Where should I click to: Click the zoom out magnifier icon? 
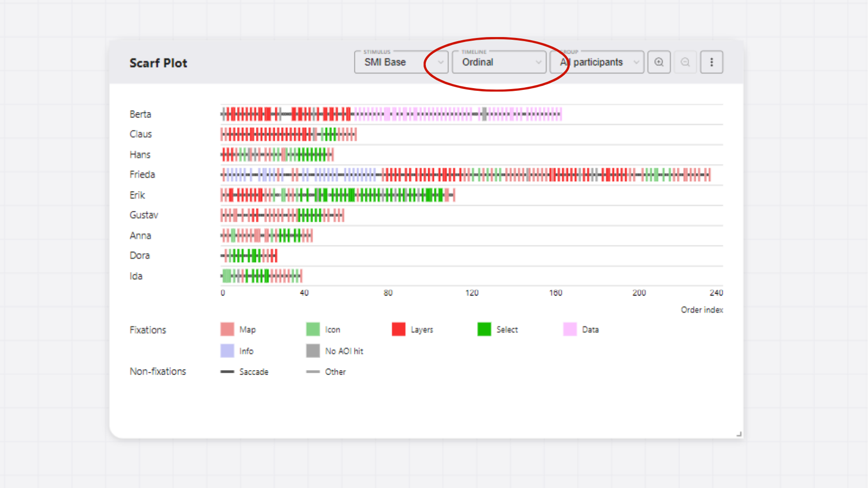coord(685,62)
